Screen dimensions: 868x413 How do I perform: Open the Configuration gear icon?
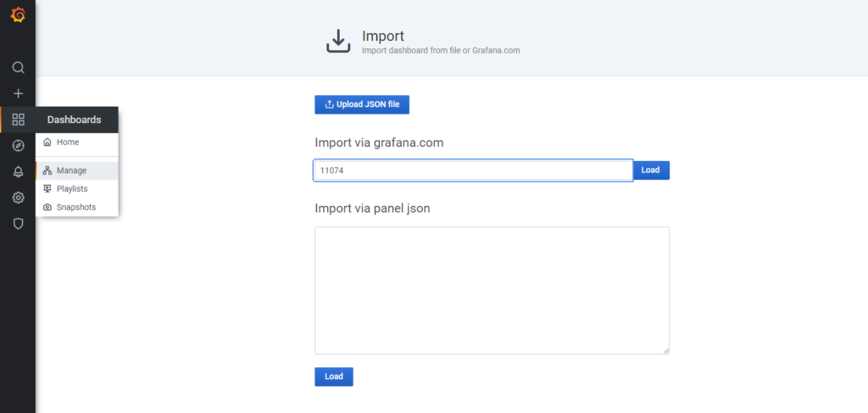coord(18,198)
